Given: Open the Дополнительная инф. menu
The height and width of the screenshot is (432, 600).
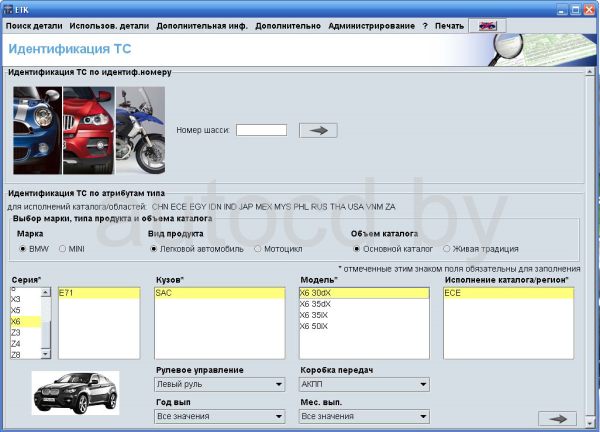Looking at the screenshot, I should point(202,26).
